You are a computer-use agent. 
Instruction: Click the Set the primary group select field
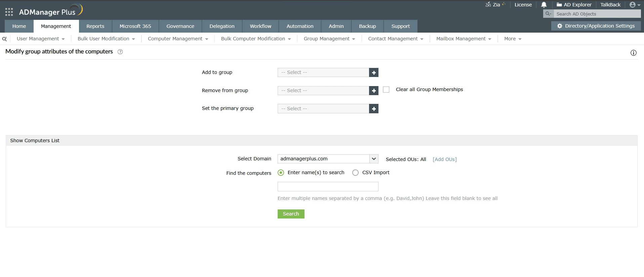pos(323,109)
